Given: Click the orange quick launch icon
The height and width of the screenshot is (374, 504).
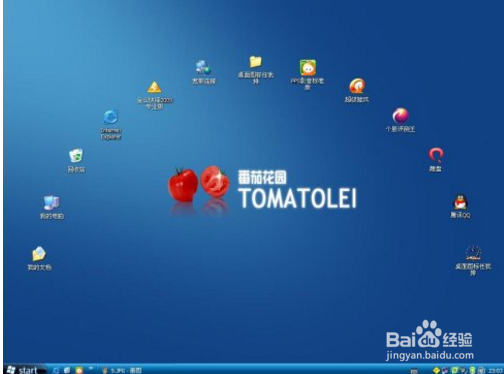Looking at the screenshot, I should [x=79, y=370].
